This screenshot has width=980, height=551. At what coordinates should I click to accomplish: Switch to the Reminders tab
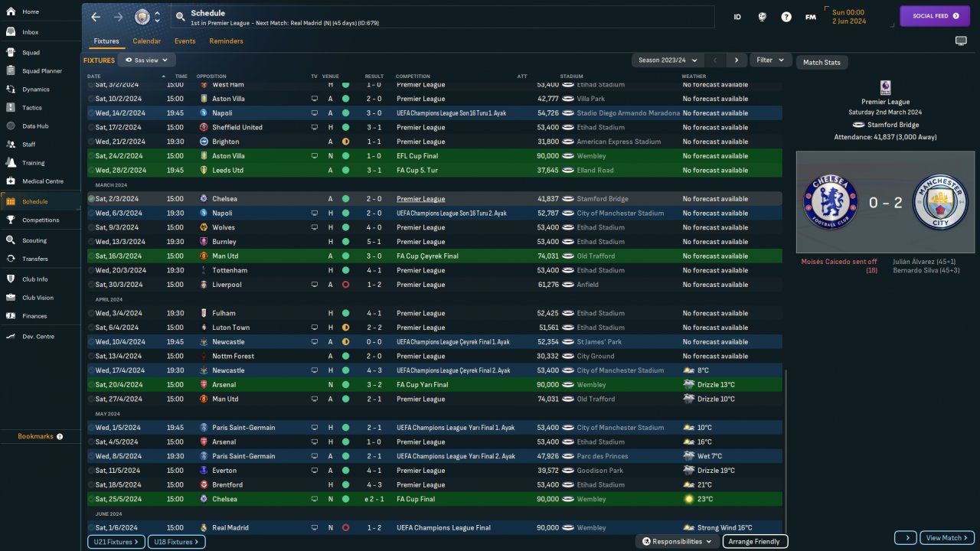(x=227, y=41)
